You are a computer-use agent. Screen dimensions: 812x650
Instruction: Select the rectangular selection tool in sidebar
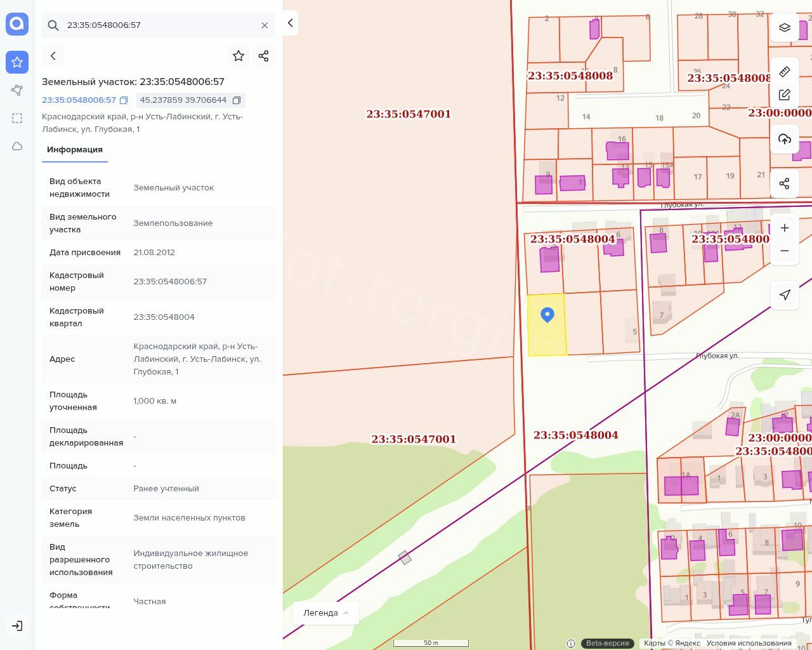[17, 118]
